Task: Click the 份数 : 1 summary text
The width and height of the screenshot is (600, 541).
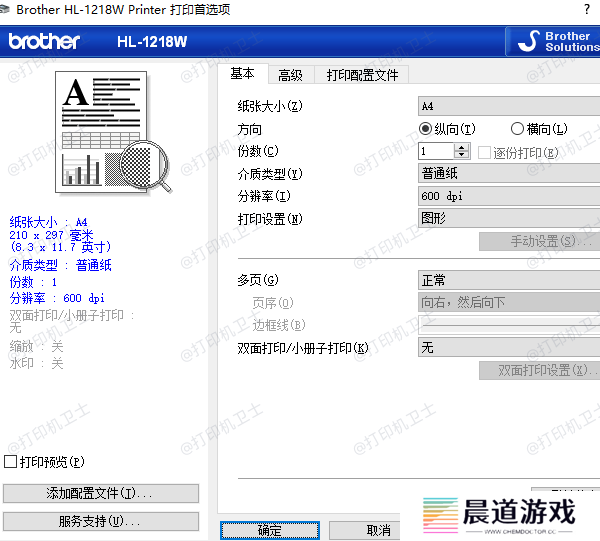Action: [33, 282]
